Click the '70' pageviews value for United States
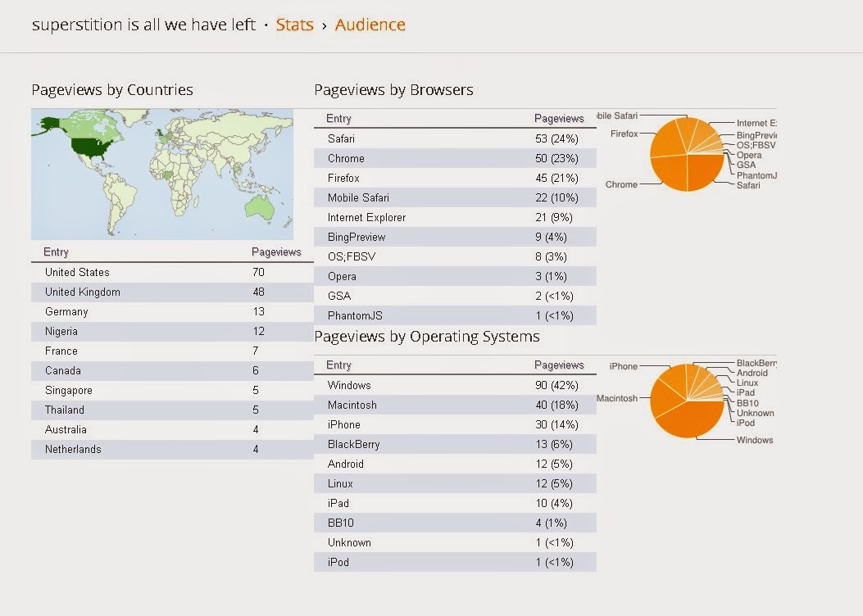This screenshot has height=616, width=863. click(258, 272)
